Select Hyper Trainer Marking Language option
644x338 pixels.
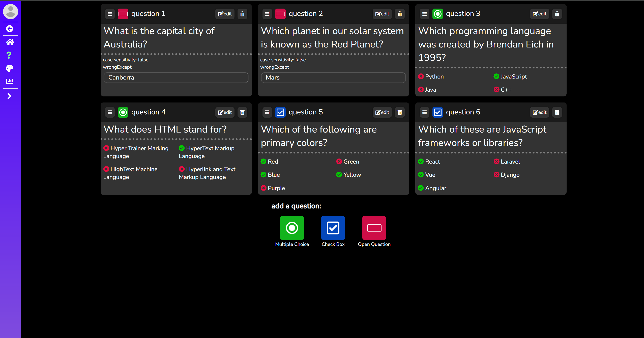click(136, 152)
